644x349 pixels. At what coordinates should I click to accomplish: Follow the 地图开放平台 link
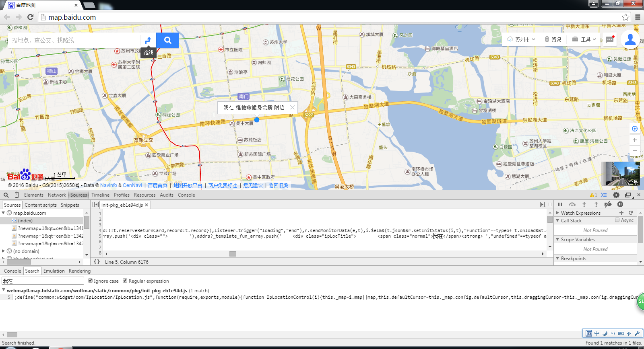click(x=188, y=185)
